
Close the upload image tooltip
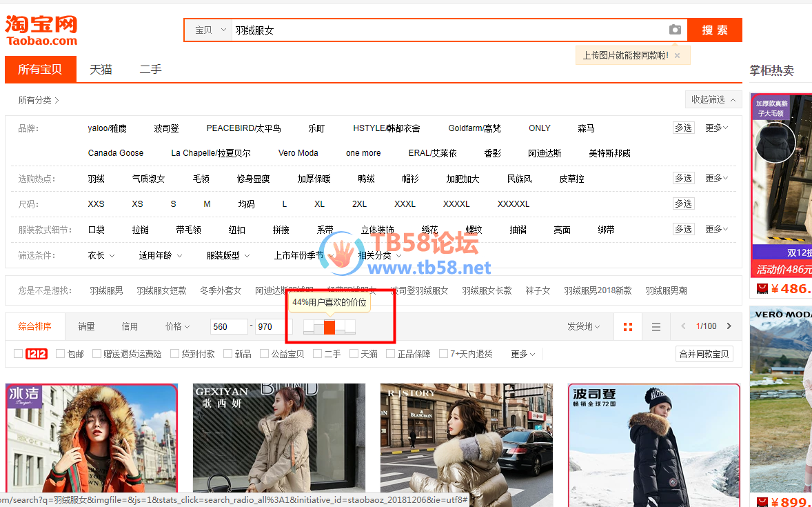[x=677, y=55]
